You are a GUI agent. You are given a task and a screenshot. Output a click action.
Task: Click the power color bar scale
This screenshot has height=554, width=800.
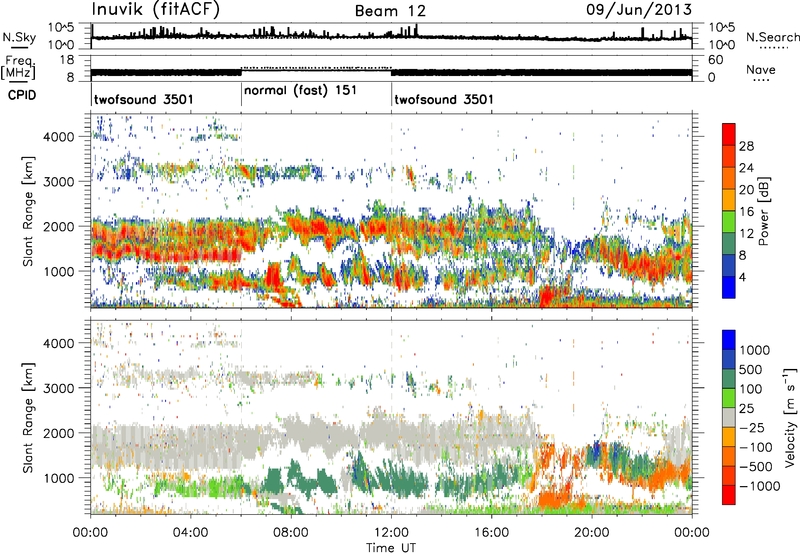coord(729,211)
